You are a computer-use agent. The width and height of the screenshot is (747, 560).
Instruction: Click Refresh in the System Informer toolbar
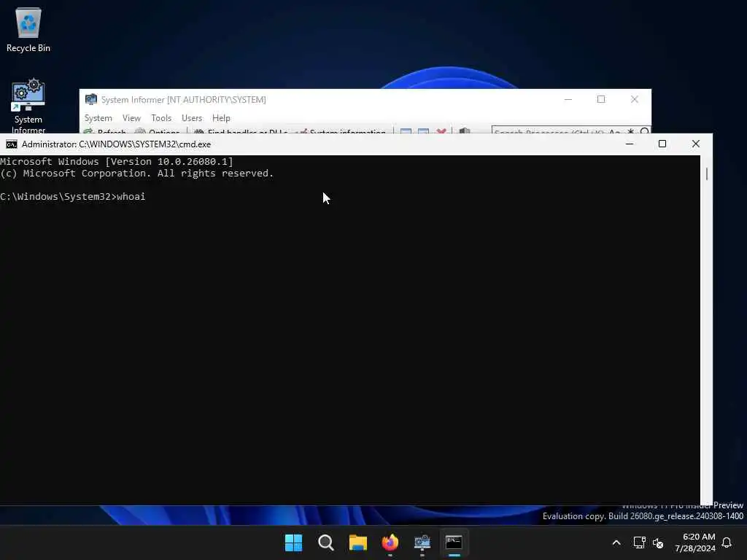coord(105,131)
